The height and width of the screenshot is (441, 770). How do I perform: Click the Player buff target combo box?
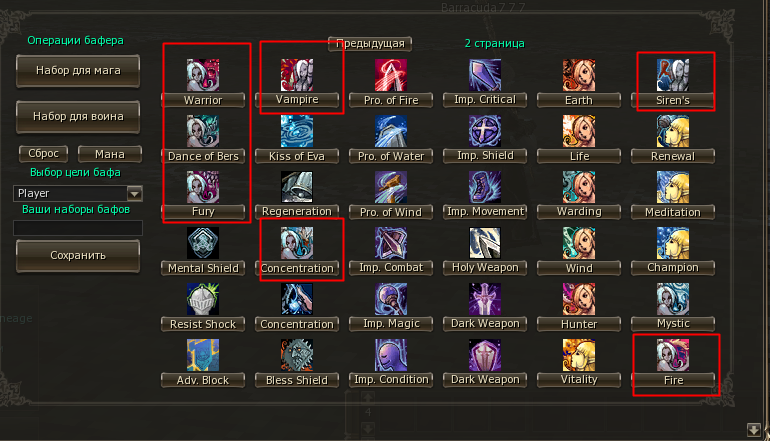[x=78, y=193]
